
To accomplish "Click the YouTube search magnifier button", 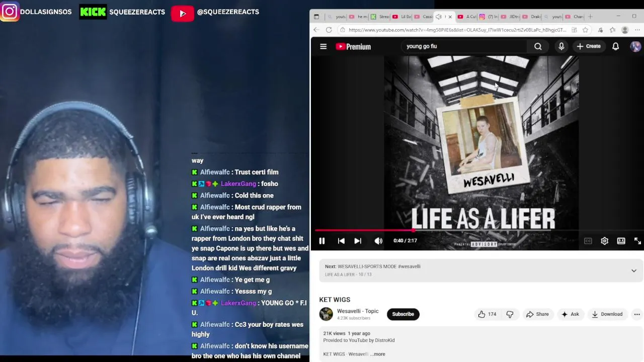I will point(538,46).
